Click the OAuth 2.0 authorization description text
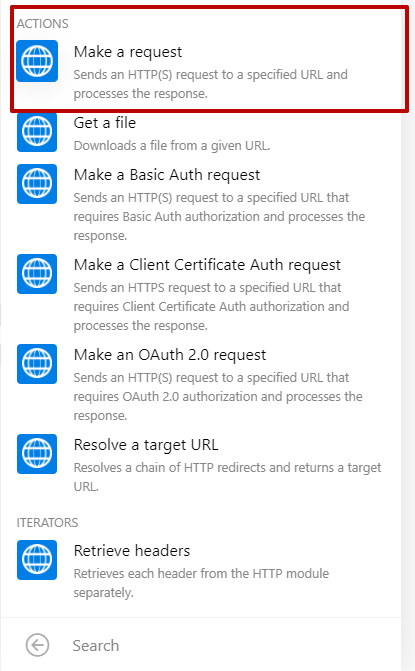 (x=218, y=396)
